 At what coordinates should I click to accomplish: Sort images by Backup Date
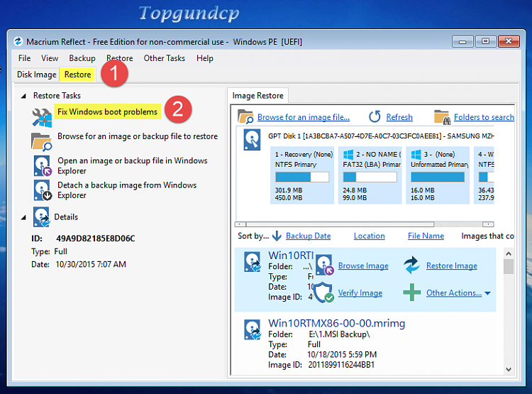pyautogui.click(x=308, y=236)
